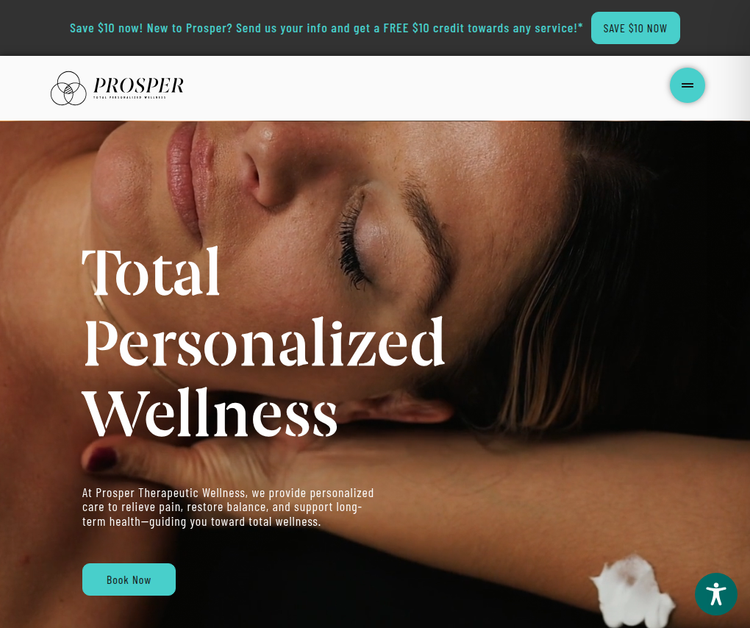Click the Book Now button
Image resolution: width=750 pixels, height=628 pixels.
(x=129, y=579)
